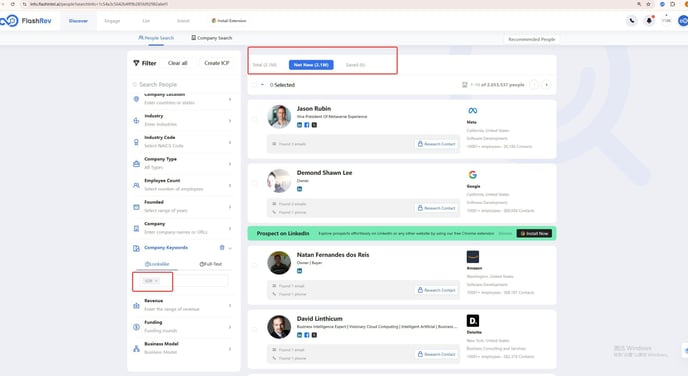Viewport: 688px width, 376px height.
Task: Select the Net New results tab
Action: click(311, 65)
